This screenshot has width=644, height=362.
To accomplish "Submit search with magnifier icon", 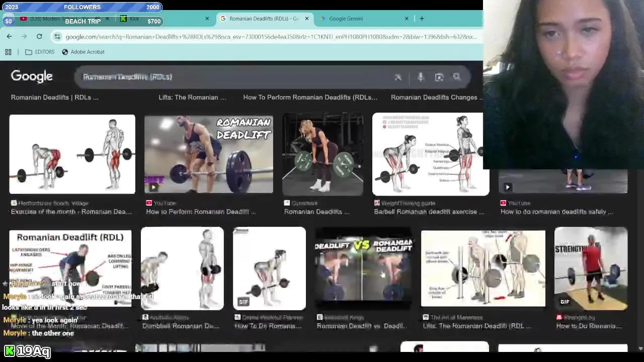I will [457, 77].
